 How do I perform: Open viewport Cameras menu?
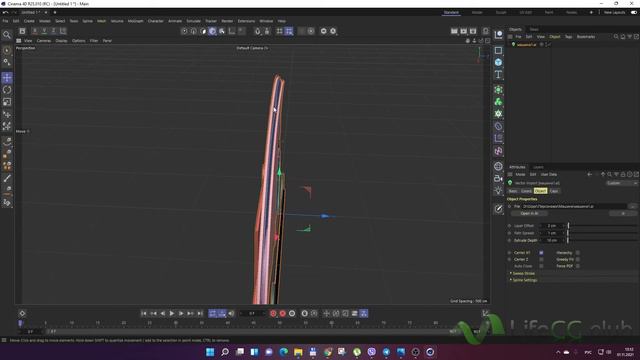coord(44,41)
